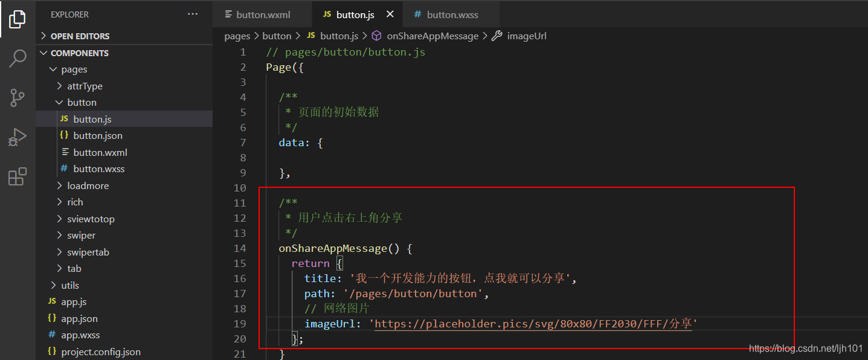
Task: Open app.wxss in the file tree
Action: [124, 335]
